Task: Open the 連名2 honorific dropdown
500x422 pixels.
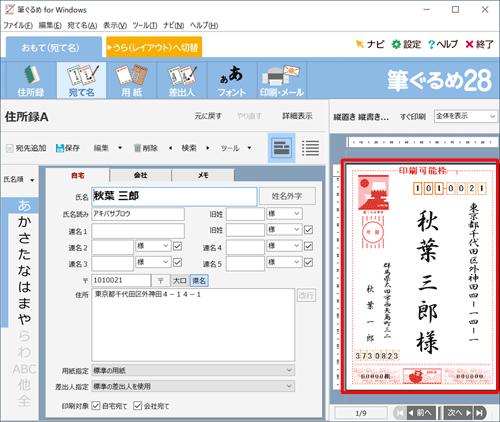Action: pyautogui.click(x=153, y=246)
